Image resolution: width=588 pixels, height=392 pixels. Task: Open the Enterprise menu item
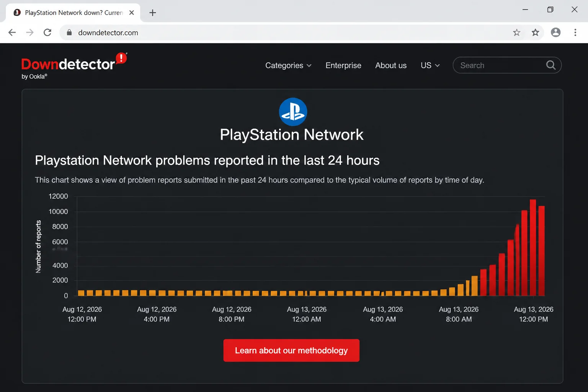pos(343,65)
